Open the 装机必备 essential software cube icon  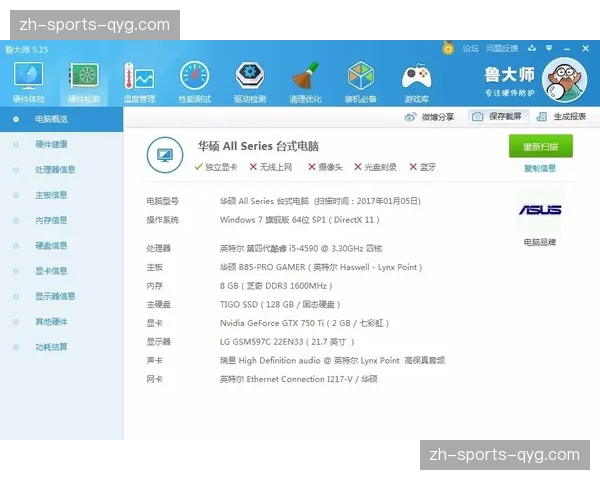[360, 82]
